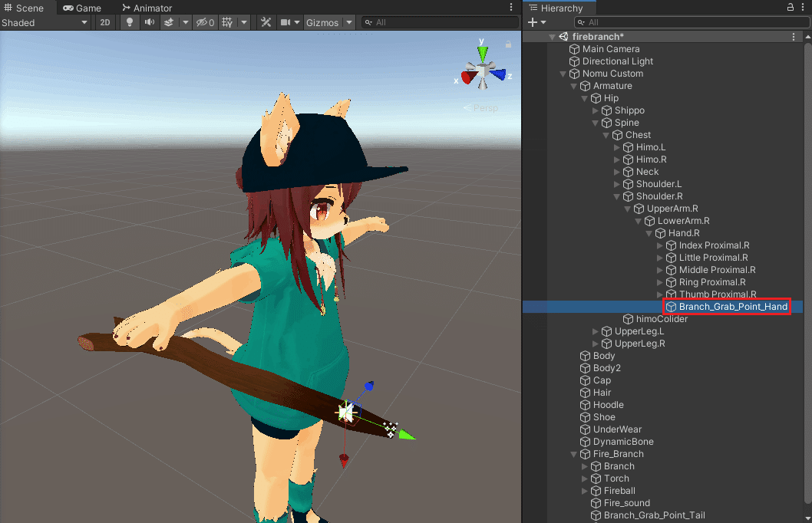This screenshot has width=812, height=523.
Task: Open the grid settings dropdown arrow
Action: coord(243,22)
